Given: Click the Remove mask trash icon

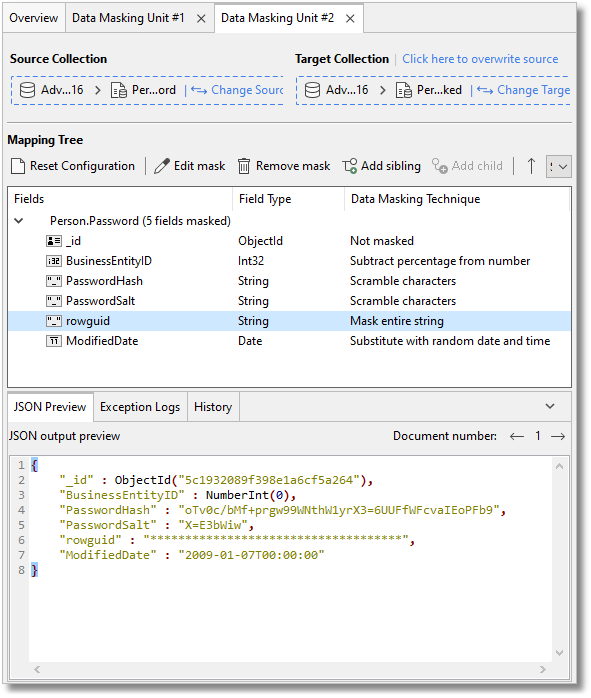Looking at the screenshot, I should (x=243, y=166).
